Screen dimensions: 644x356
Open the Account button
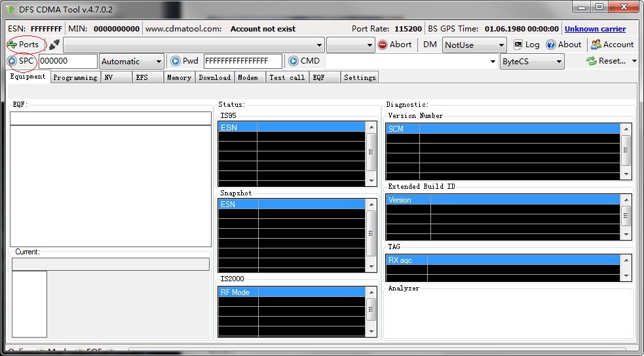tap(613, 45)
